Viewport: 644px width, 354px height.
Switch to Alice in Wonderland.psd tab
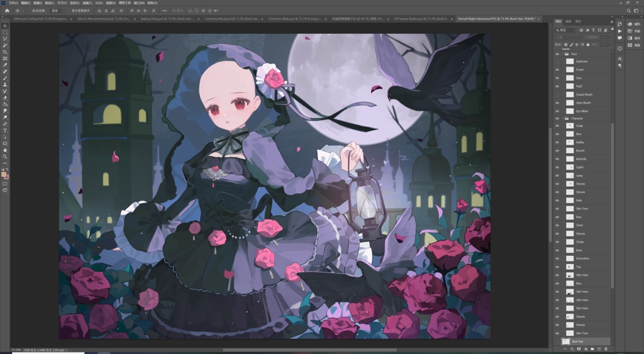click(x=104, y=18)
